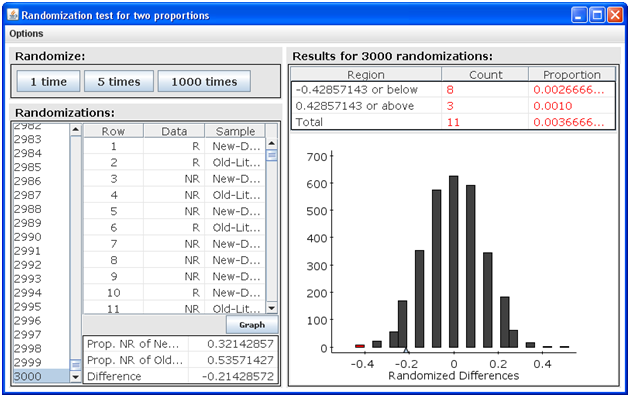Screen dimensions: 630x397
Task: Select randomization 2996 in the list
Action: tap(41, 320)
